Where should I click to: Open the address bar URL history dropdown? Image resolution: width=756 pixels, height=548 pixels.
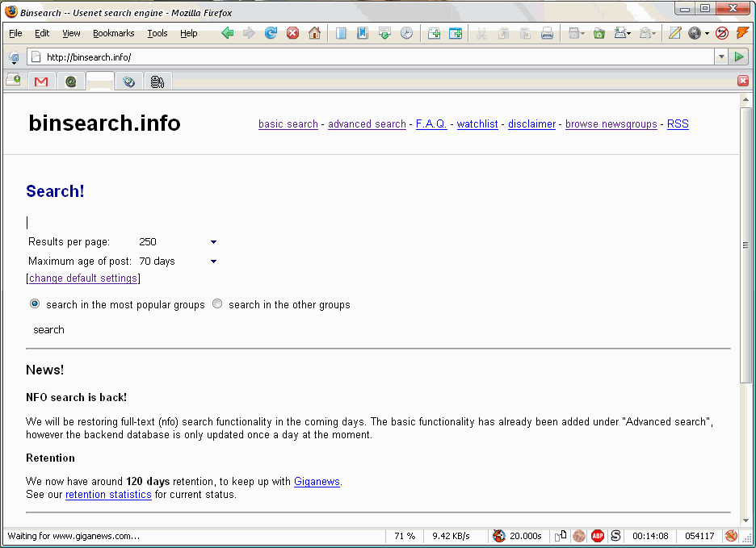(x=721, y=56)
